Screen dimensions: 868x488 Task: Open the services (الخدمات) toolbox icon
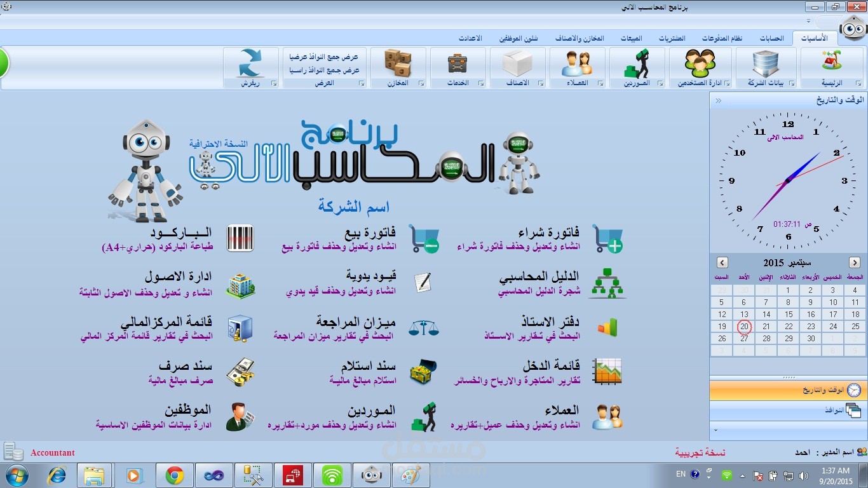(457, 64)
